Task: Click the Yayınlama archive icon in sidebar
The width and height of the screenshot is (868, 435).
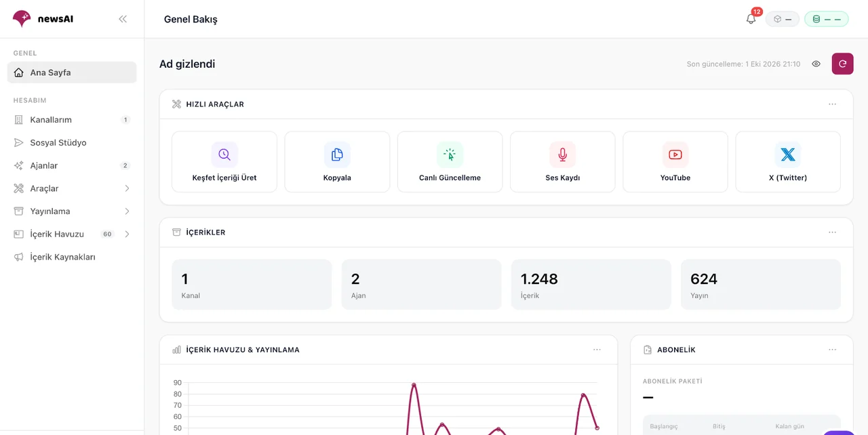Action: [18, 211]
